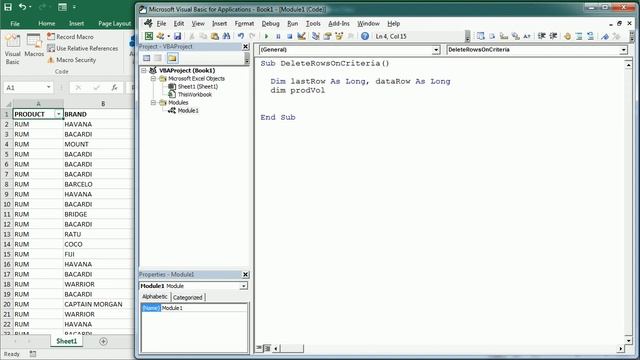Open the PRODUCT column filter dropdown
The height and width of the screenshot is (360, 640).
pos(58,114)
